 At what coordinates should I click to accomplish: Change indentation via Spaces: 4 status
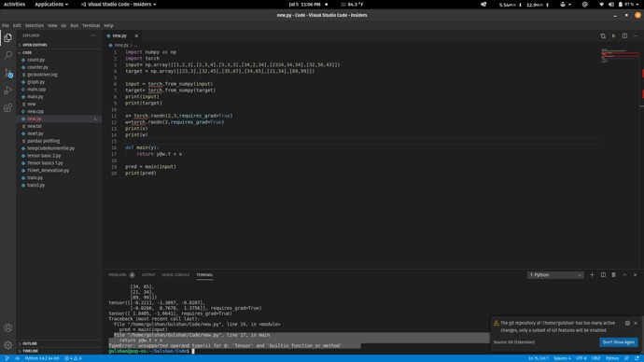(562, 358)
